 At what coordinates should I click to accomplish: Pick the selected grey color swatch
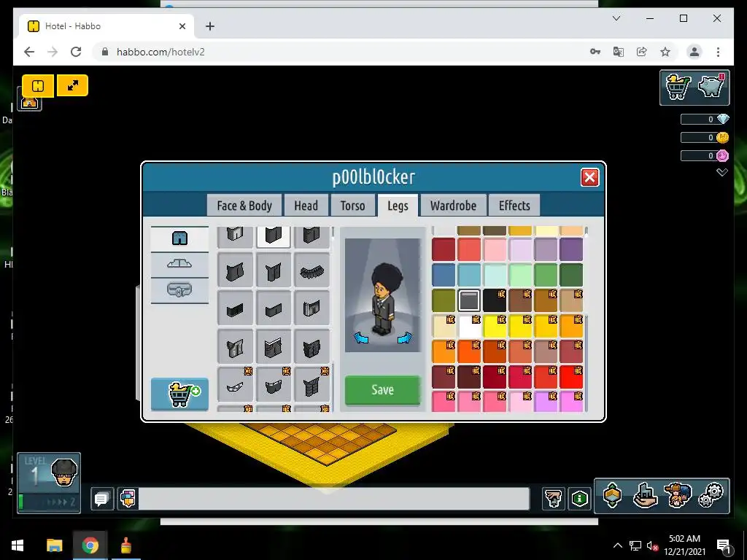[x=469, y=301]
